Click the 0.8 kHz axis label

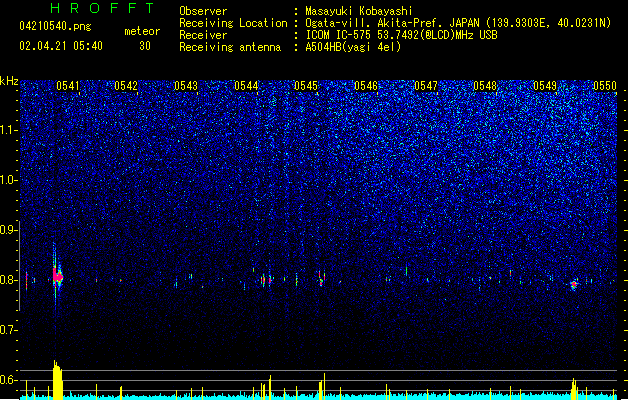click(8, 280)
